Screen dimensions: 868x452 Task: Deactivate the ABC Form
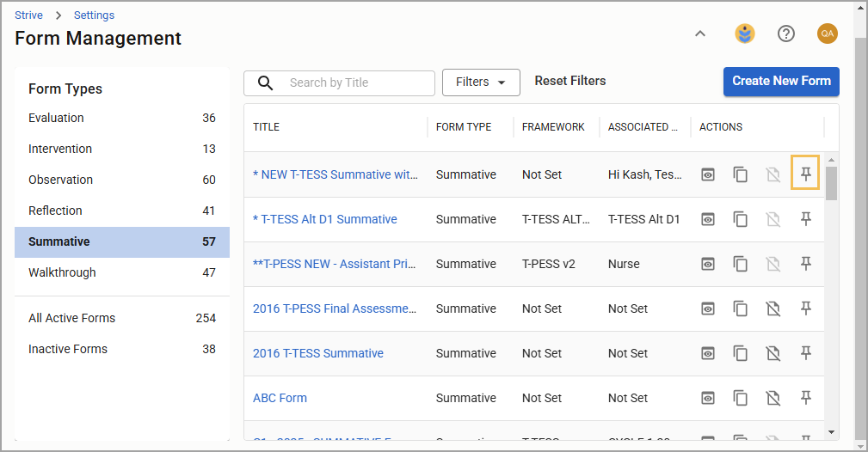pyautogui.click(x=773, y=399)
